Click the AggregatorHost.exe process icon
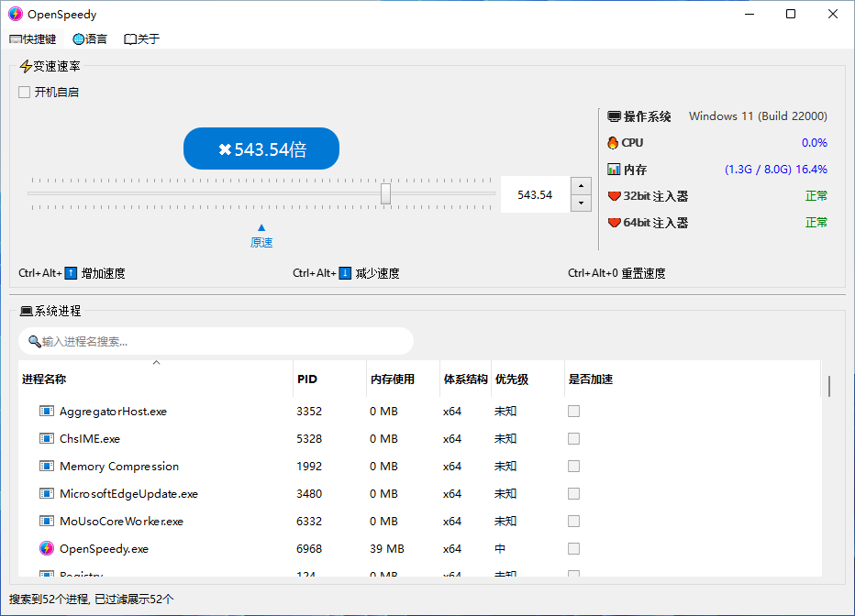Screen dimensions: 855x616 click(47, 412)
